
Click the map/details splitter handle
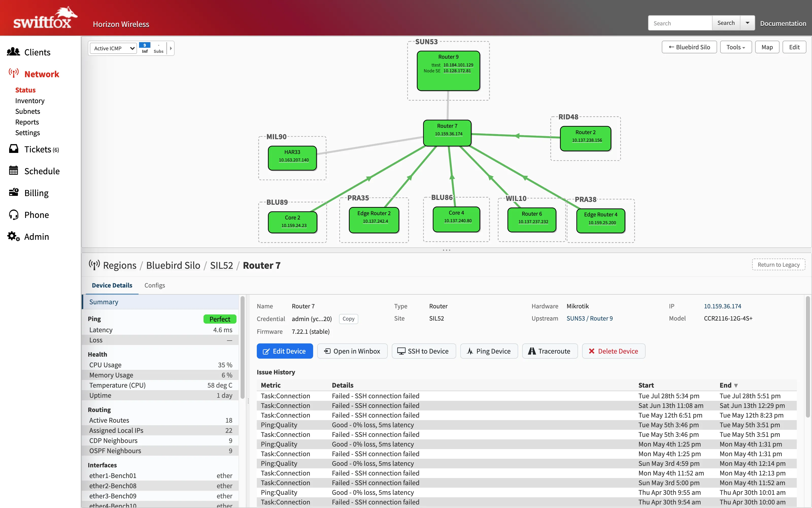(446, 250)
